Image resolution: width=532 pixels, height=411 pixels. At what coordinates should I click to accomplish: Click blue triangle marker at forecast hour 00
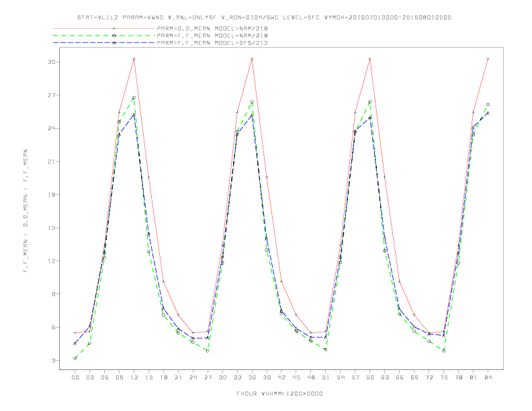75,344
